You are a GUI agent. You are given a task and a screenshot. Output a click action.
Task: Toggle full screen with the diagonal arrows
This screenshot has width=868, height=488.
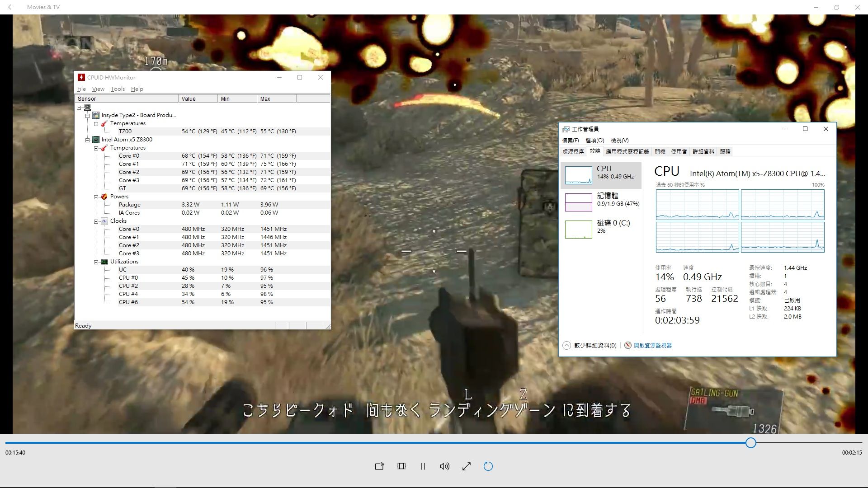pyautogui.click(x=466, y=466)
